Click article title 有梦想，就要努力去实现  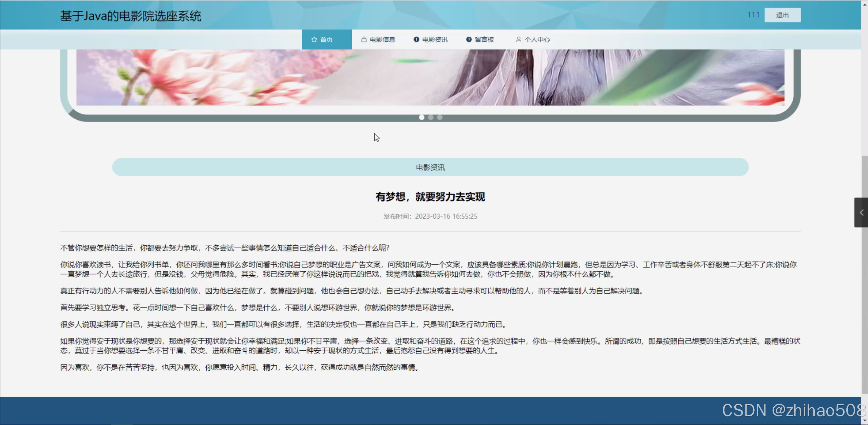coord(430,197)
